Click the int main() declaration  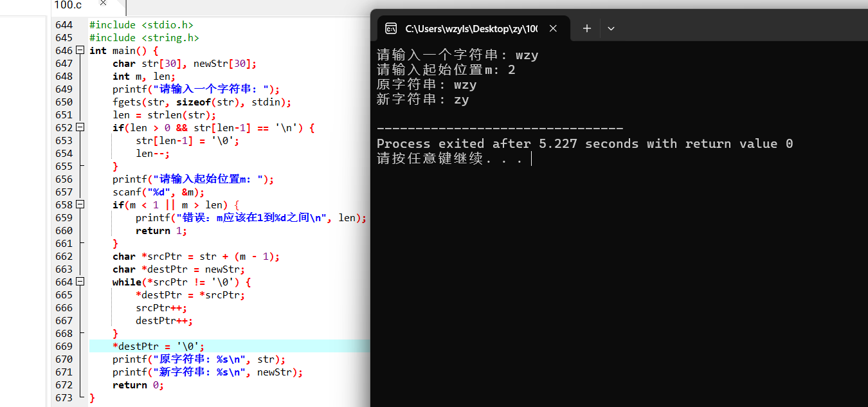click(x=124, y=50)
